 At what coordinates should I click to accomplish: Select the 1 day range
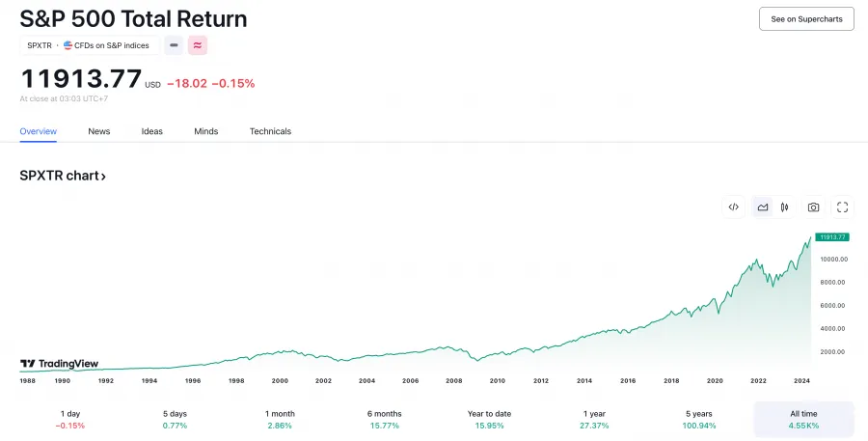pos(70,420)
